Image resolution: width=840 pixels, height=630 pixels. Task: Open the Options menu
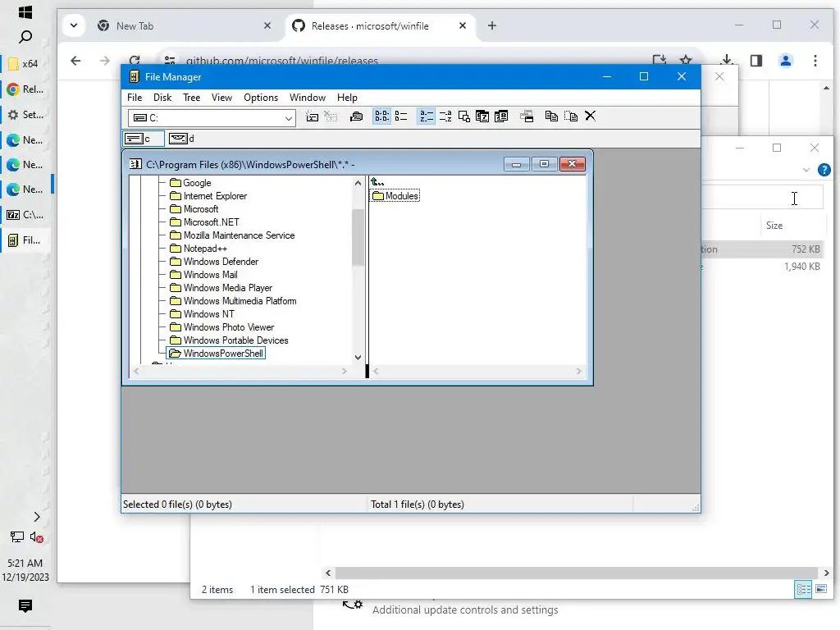click(261, 98)
